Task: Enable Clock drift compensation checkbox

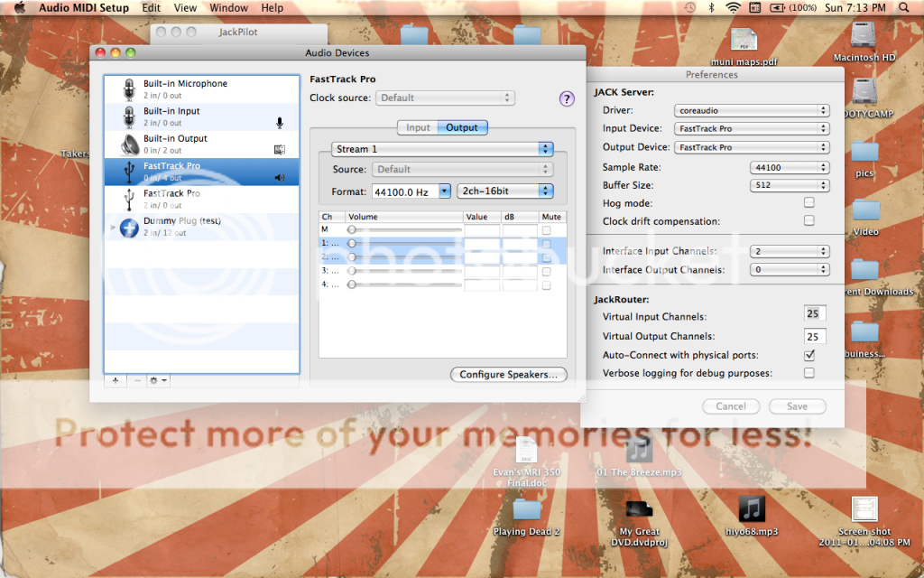Action: [808, 221]
